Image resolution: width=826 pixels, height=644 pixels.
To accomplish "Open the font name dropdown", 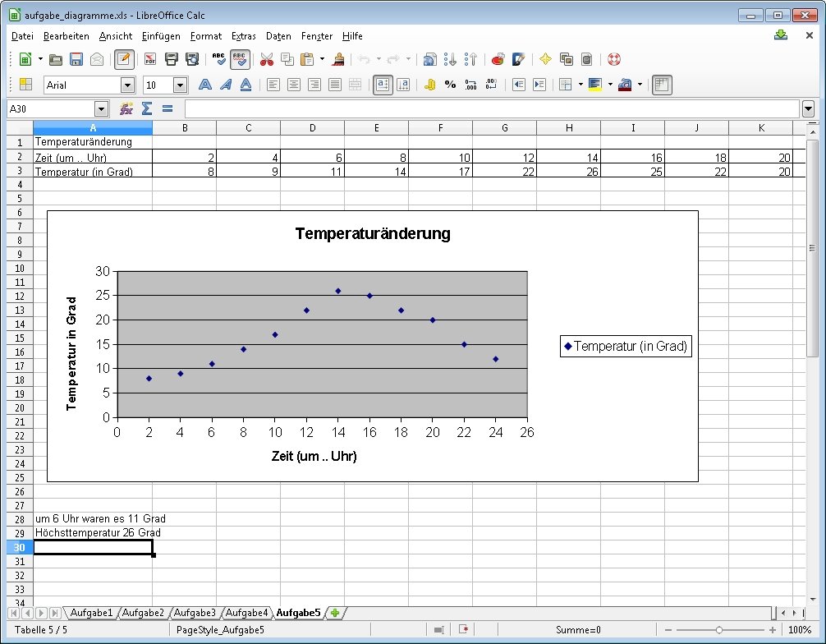I will (x=127, y=85).
